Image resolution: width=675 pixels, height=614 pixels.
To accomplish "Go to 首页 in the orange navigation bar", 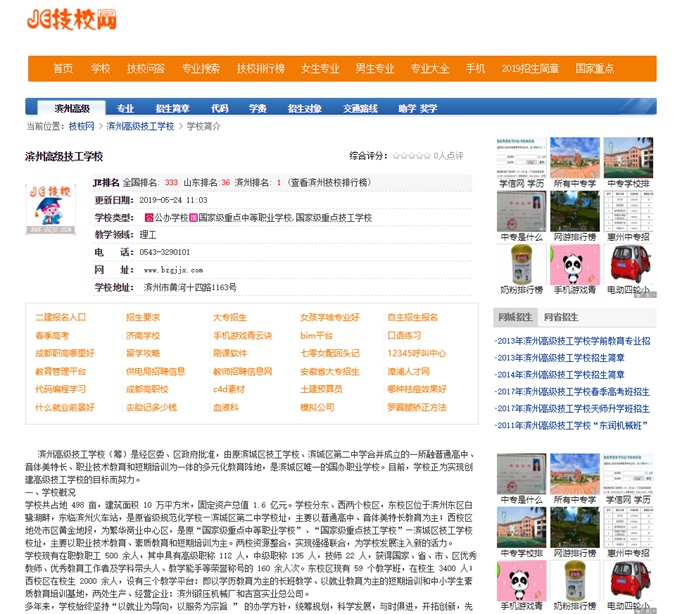I will [x=62, y=68].
